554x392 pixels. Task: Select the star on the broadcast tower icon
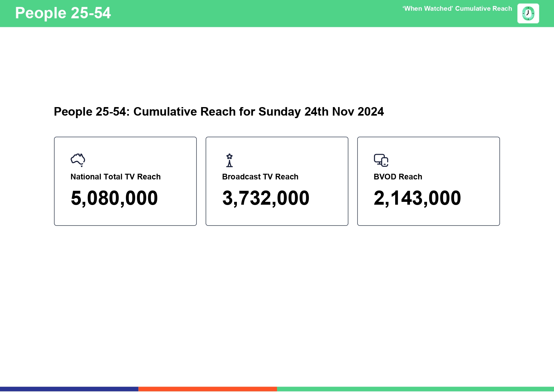pyautogui.click(x=229, y=156)
